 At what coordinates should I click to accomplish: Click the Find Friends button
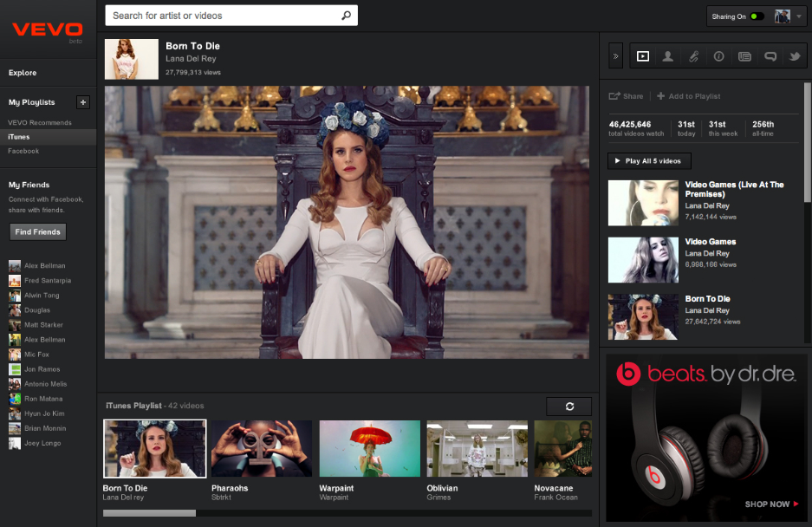point(37,232)
